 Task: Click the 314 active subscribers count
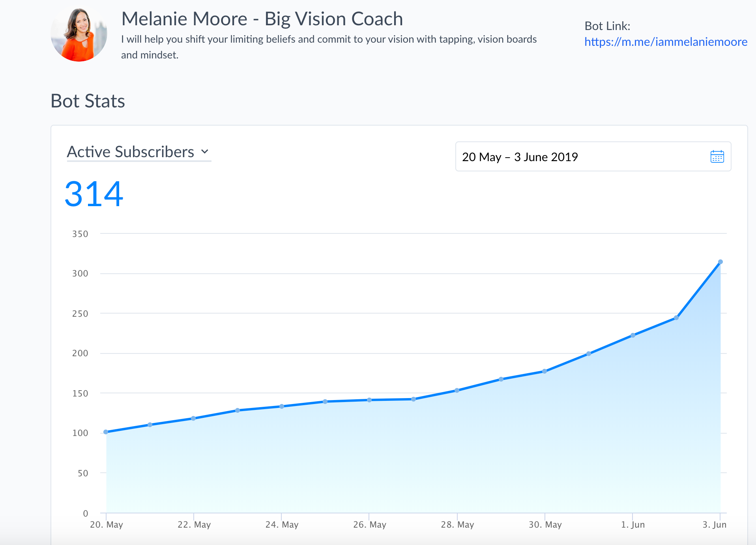click(94, 194)
